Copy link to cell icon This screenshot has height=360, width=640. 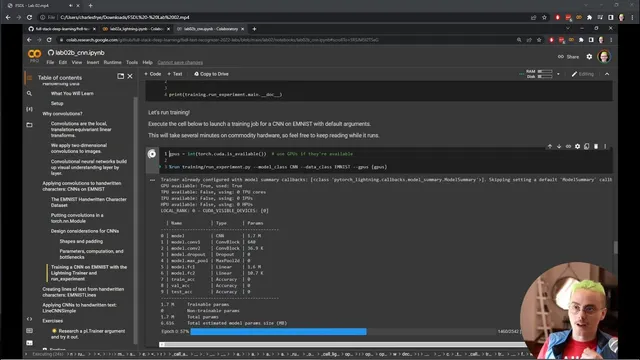tap(568, 146)
